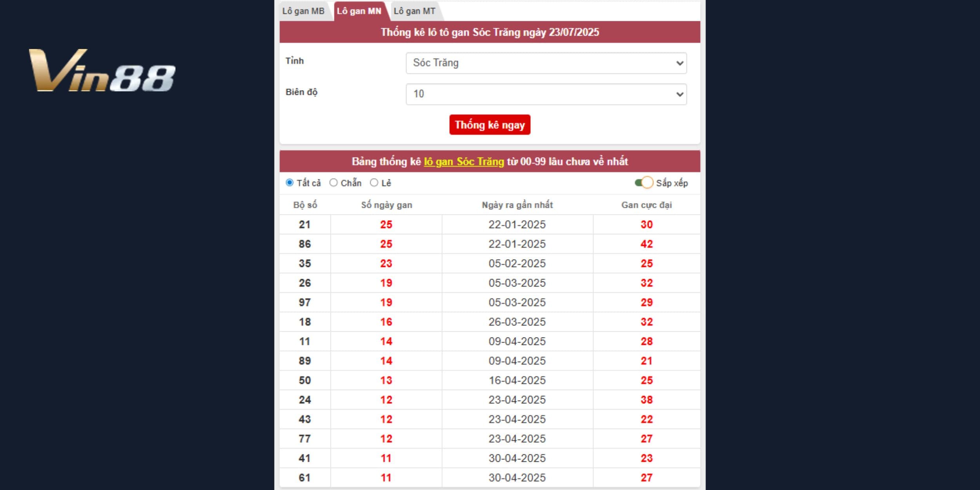The image size is (980, 490).
Task: Click Số ngày gan value 13
Action: pyautogui.click(x=386, y=380)
